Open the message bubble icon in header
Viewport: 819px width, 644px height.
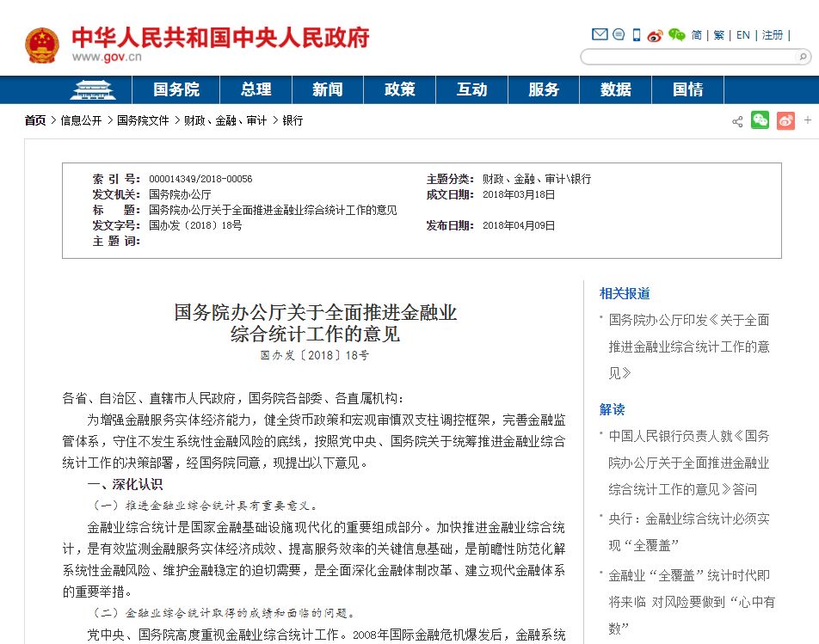(618, 35)
